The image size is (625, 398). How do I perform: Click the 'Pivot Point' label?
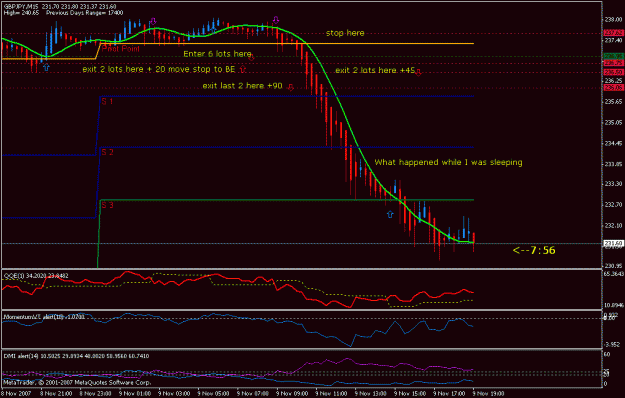[121, 49]
